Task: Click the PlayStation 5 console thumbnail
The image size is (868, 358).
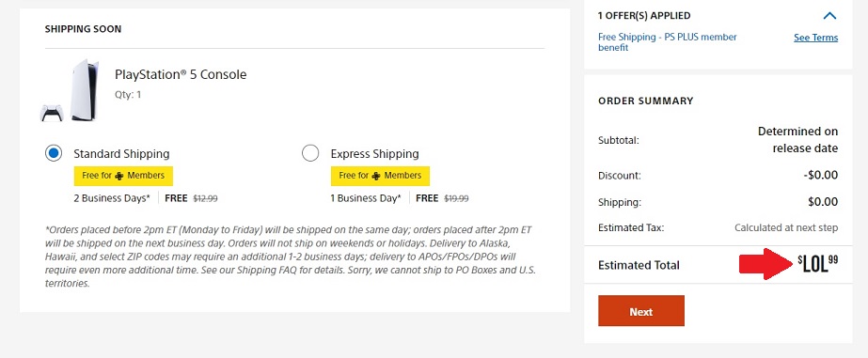Action: tap(71, 90)
